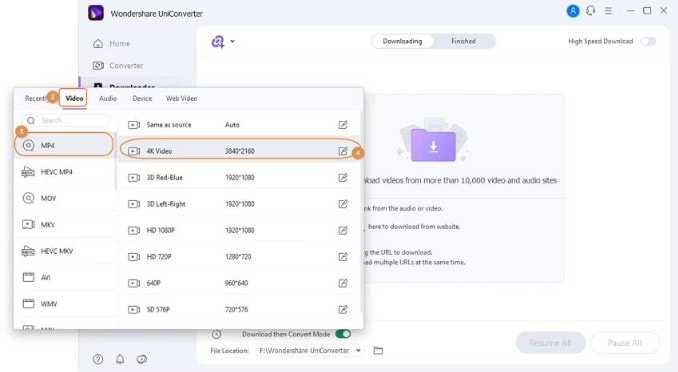Choose HEVC MKV format

coord(65,251)
